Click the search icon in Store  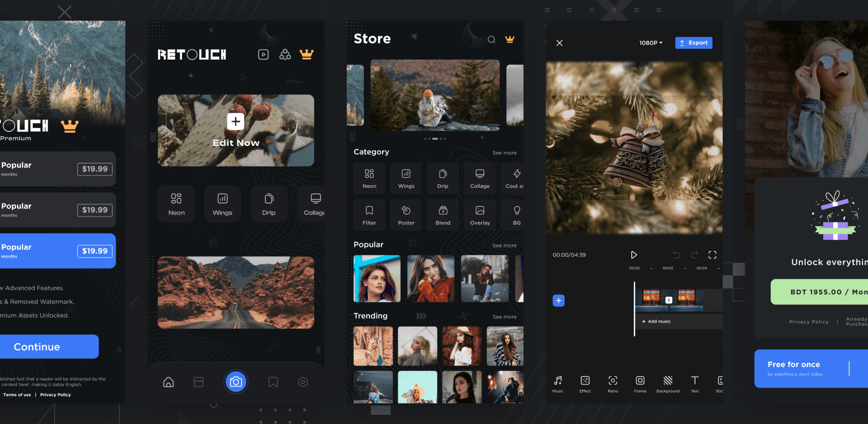(x=491, y=40)
